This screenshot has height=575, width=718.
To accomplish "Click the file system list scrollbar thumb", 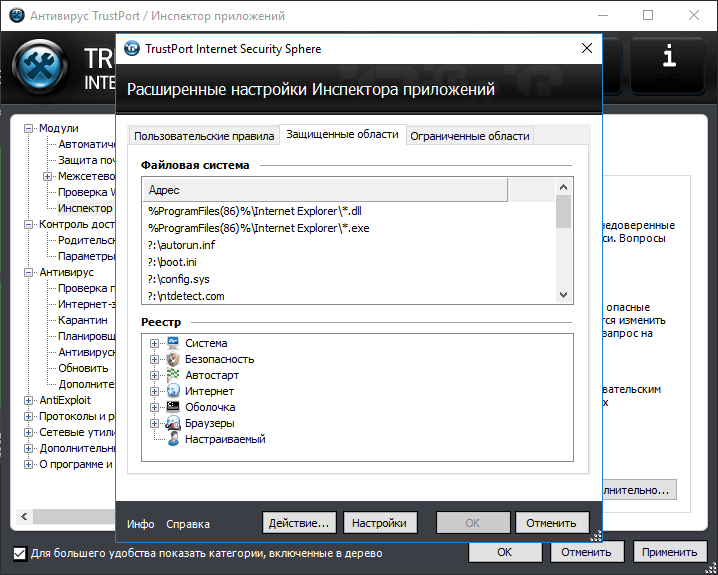I will (564, 212).
